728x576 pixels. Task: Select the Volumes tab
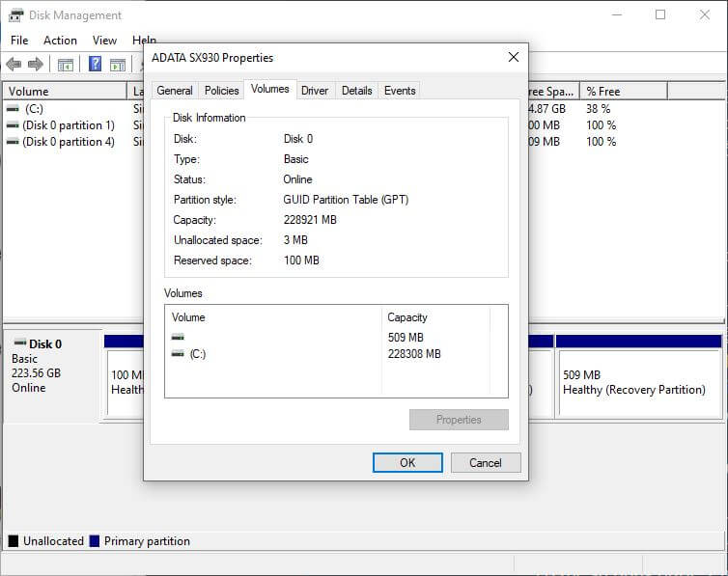(269, 89)
